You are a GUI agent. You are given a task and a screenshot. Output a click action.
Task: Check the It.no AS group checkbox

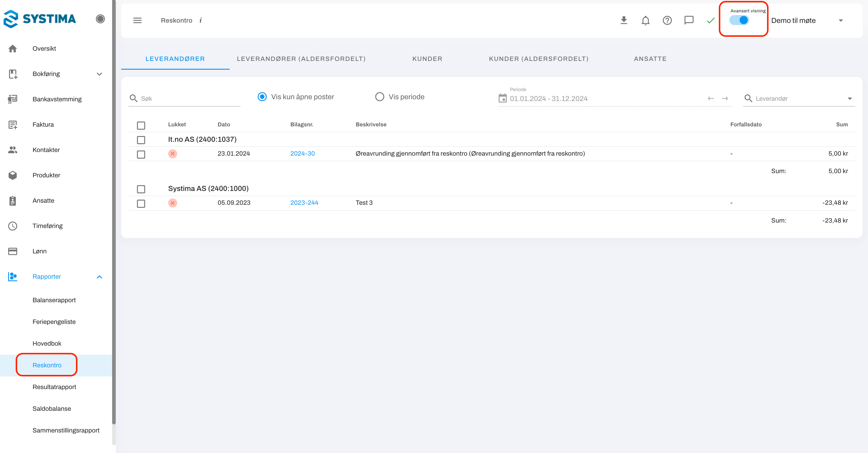click(x=141, y=140)
